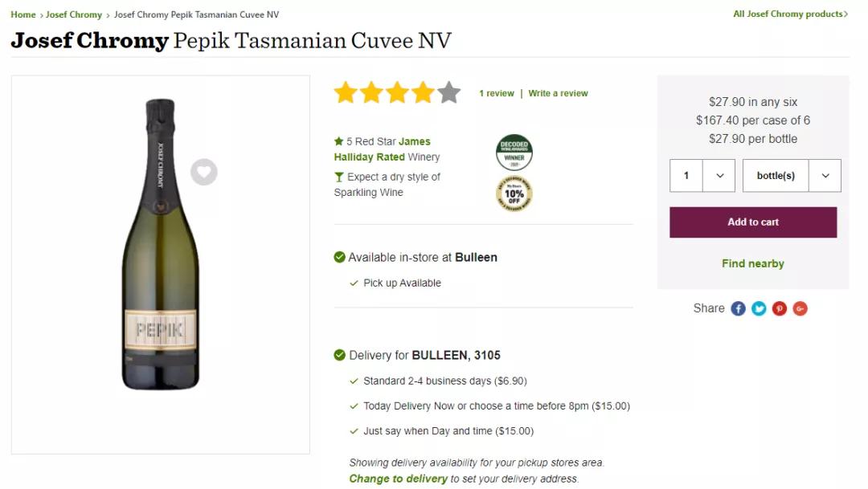
Task: Add to cart
Action: coord(753,222)
